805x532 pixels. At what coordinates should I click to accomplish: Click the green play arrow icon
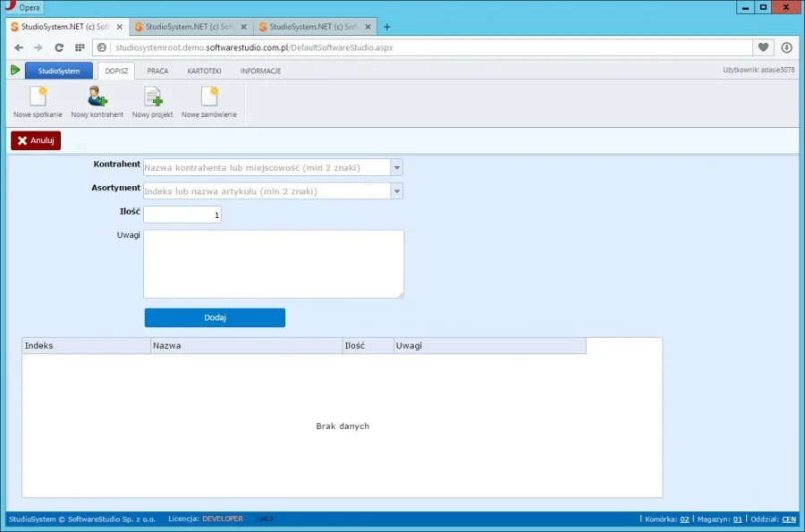pyautogui.click(x=15, y=71)
